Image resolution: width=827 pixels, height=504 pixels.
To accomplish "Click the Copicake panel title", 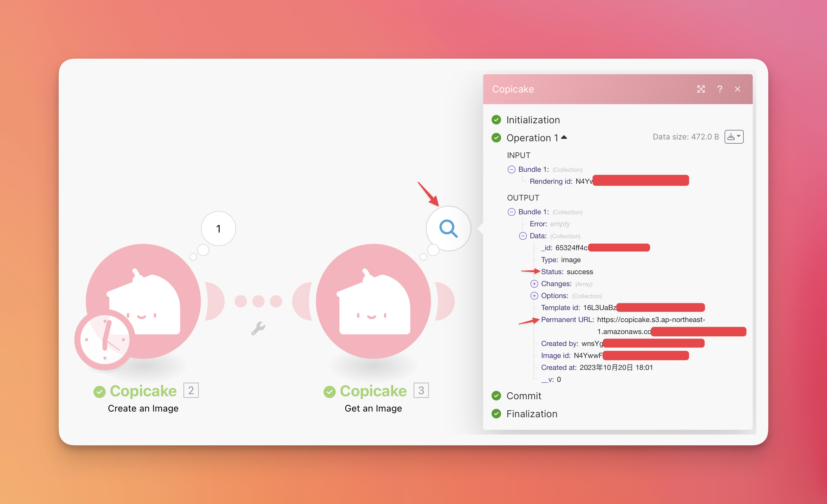I will [513, 89].
